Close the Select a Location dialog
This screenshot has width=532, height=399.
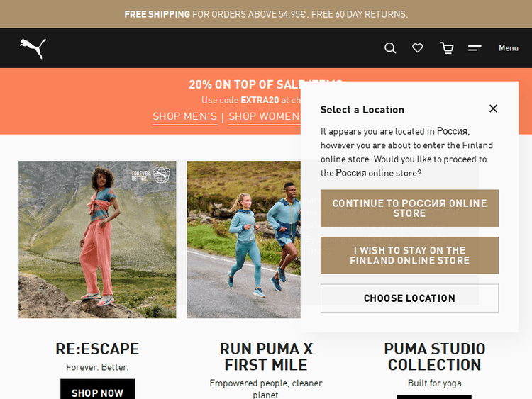point(493,108)
